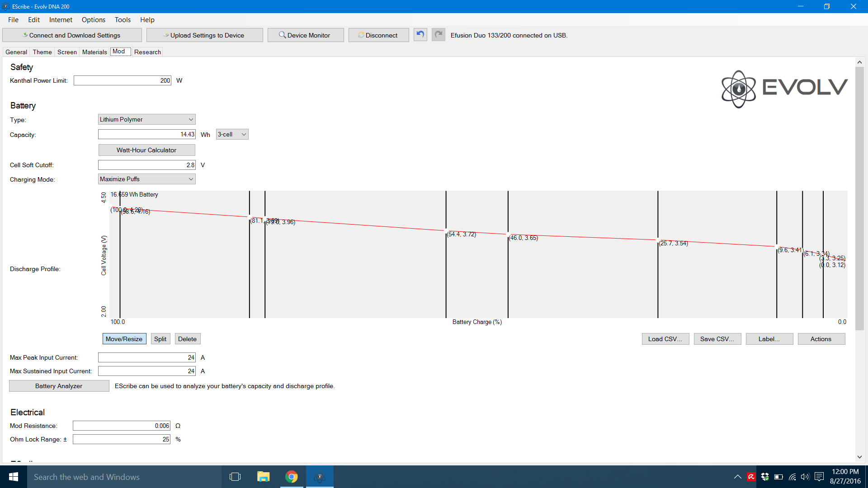Open File Explorer from taskbar
Image resolution: width=868 pixels, height=488 pixels.
263,477
